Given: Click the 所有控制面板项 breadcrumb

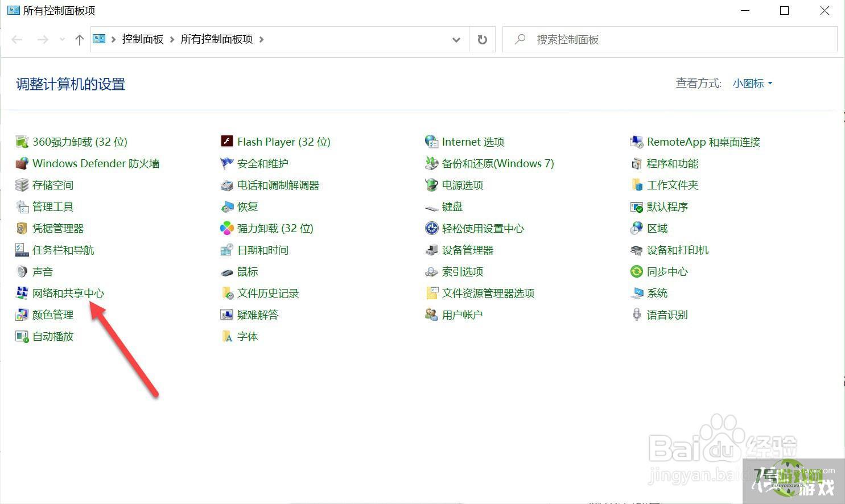Looking at the screenshot, I should point(217,39).
